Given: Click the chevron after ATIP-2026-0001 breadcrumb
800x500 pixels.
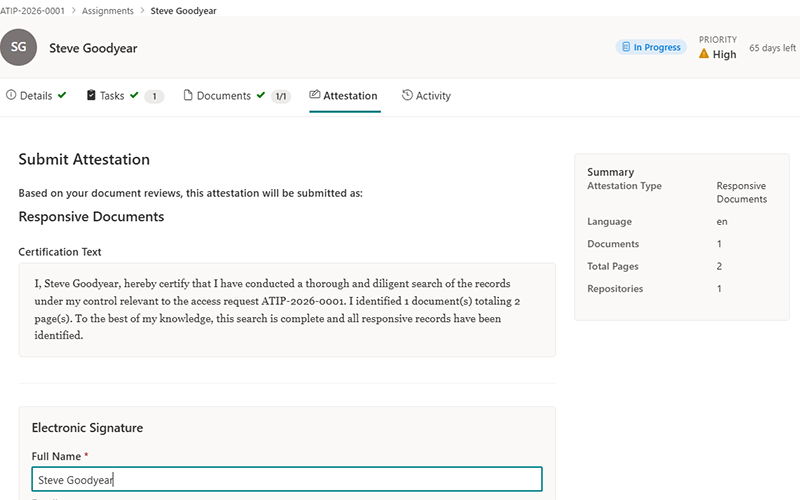Looking at the screenshot, I should (72, 10).
